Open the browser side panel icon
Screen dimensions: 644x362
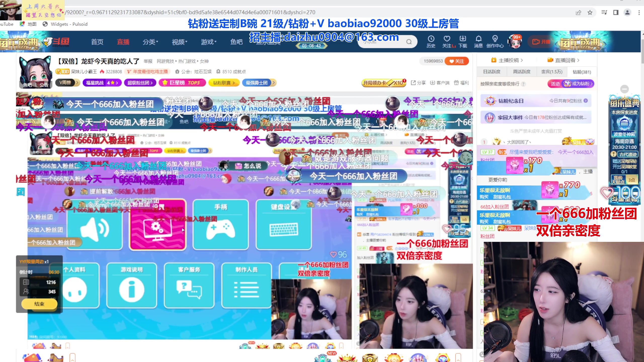pos(616,13)
